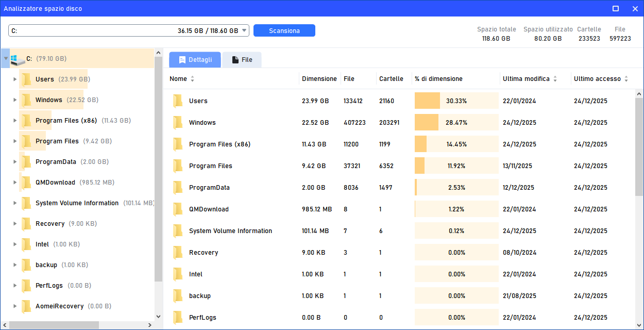Expand the QMDownload tree node
The height and width of the screenshot is (330, 644).
[x=15, y=183]
